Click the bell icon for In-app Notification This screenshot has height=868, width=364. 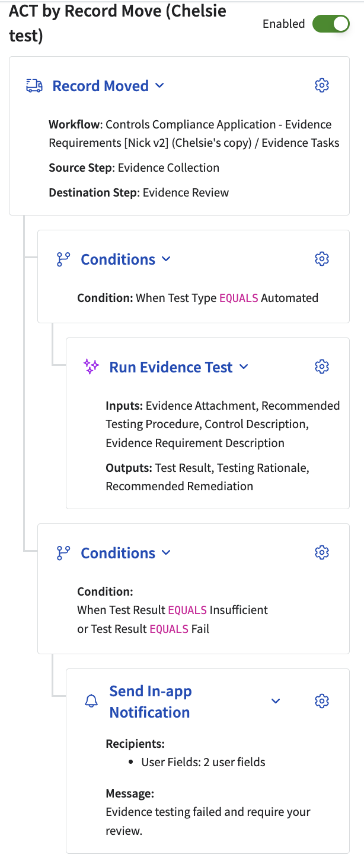(x=91, y=702)
